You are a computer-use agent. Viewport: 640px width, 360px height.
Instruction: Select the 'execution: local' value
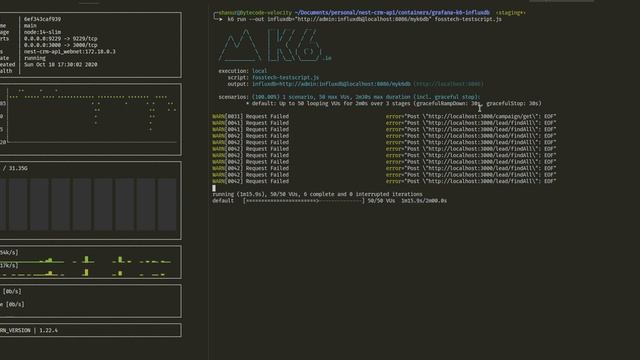(x=260, y=71)
